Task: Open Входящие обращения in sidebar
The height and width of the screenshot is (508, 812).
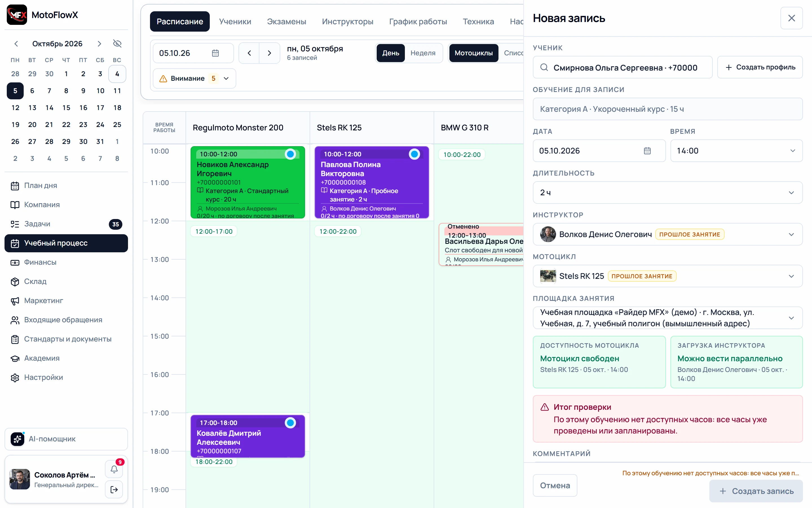Action: [x=66, y=320]
